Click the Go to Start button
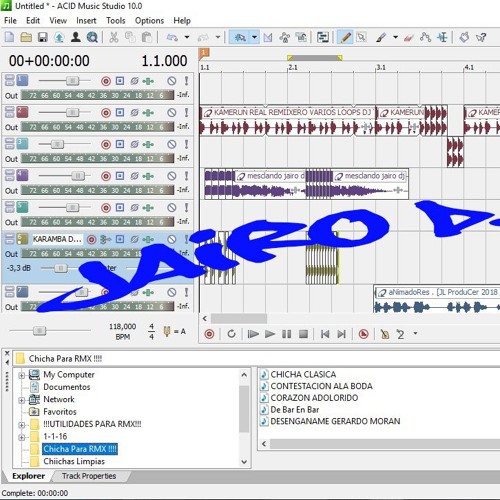Screen dimensions: 500x500 point(325,334)
